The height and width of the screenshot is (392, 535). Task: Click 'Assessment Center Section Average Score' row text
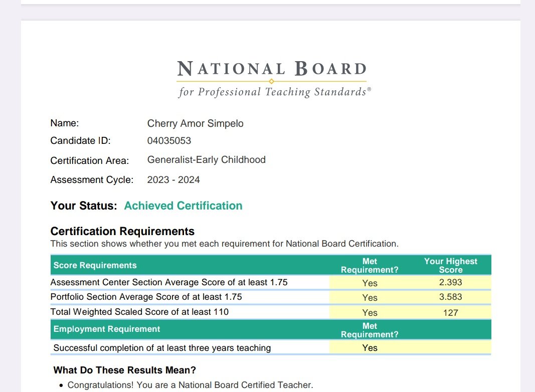169,282
